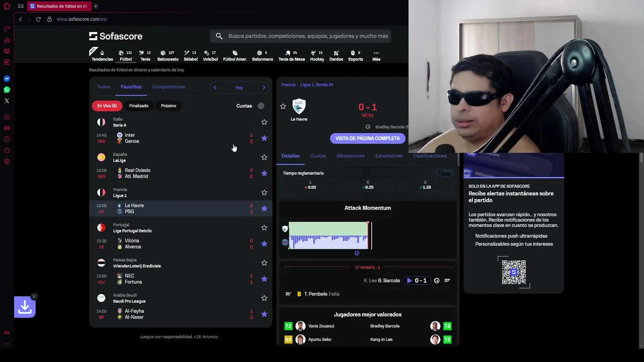Select the 9.00 home win odds
Screen dimensions: 644x362
310,185
